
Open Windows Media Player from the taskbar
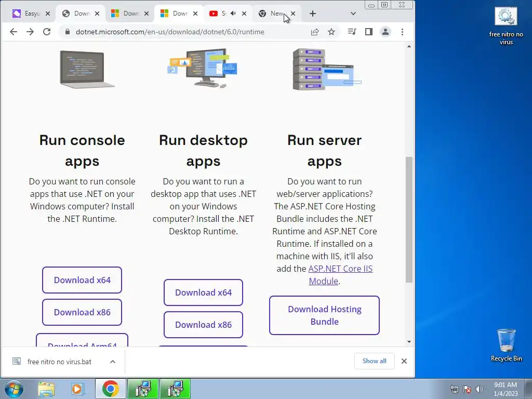tap(77, 389)
